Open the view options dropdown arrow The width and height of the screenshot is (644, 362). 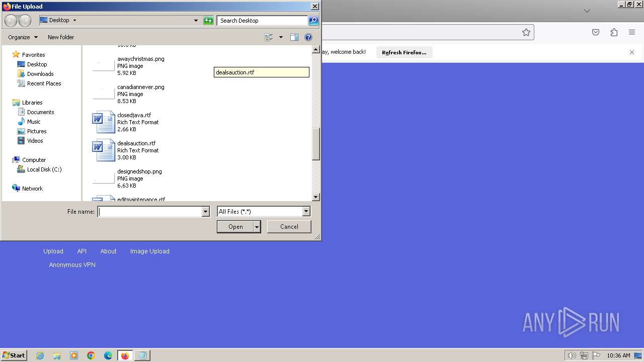pos(281,37)
